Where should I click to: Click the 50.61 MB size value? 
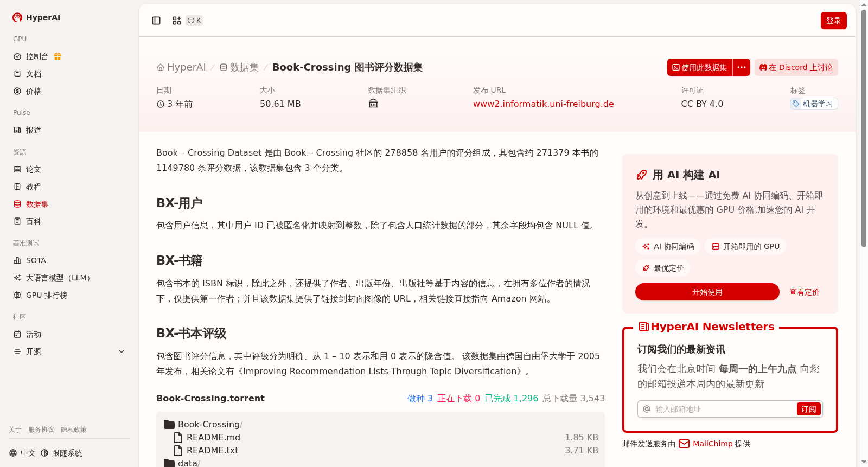(x=280, y=104)
